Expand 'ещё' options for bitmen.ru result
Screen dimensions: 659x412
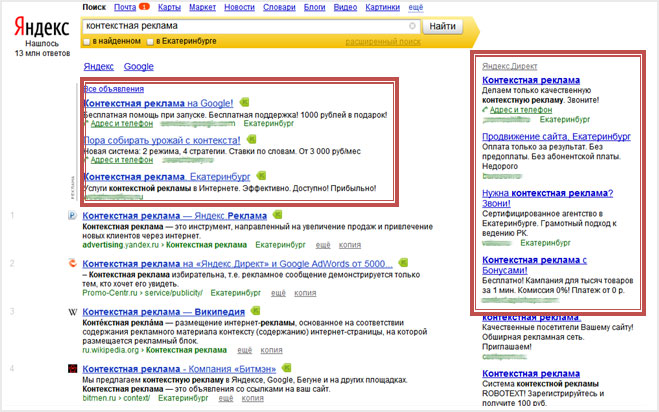tap(226, 398)
